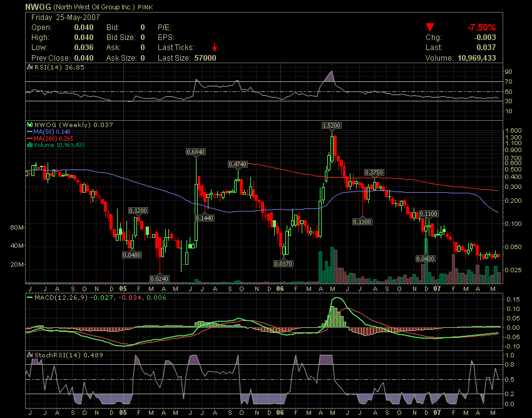Click the 0.0240 lowest price label
Viewport: 532px width, 418px height.
(x=160, y=278)
